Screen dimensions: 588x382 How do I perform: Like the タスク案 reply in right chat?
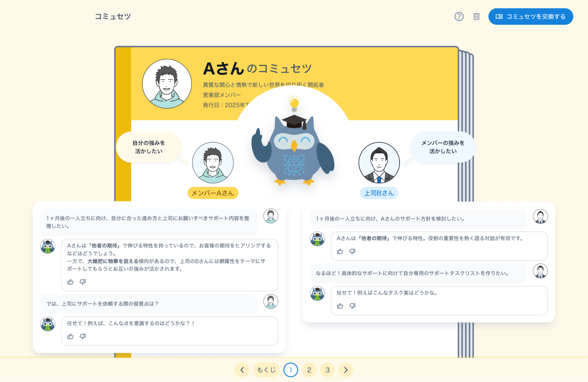click(340, 306)
